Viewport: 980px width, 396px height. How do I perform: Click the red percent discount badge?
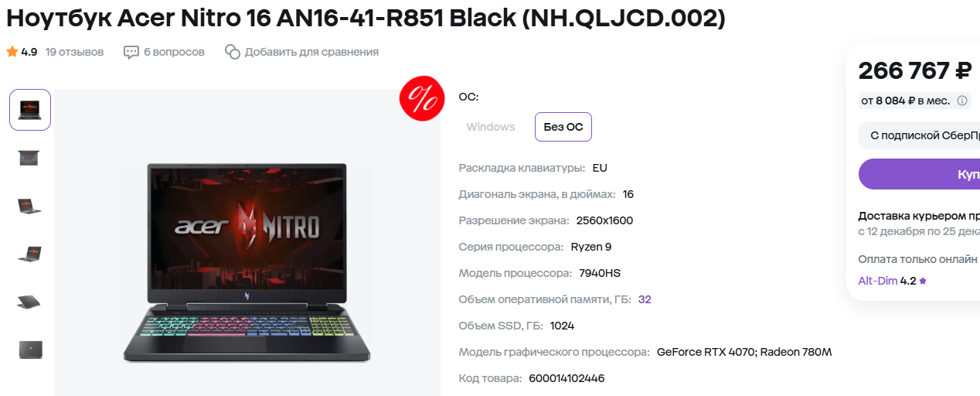421,98
